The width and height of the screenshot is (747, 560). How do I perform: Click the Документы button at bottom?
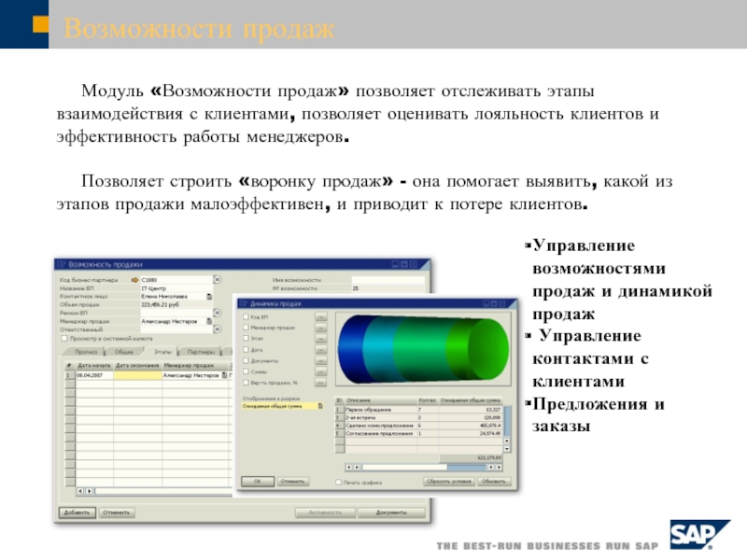pyautogui.click(x=391, y=512)
